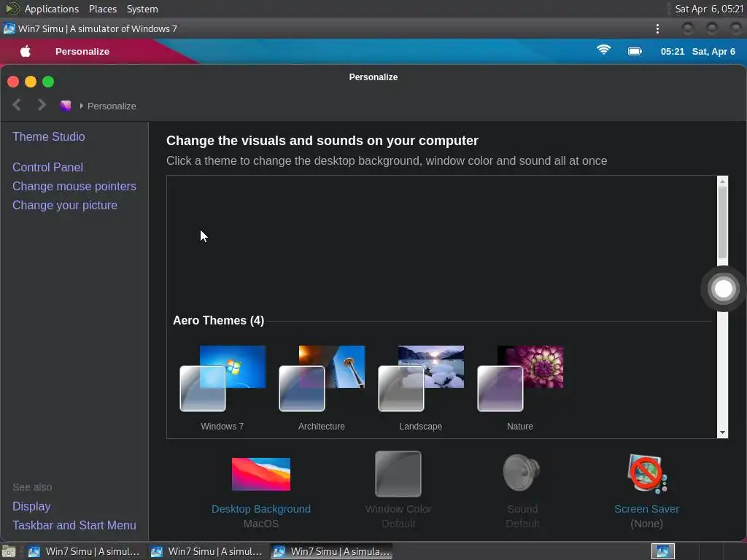Click the clock showing 05:21

(672, 52)
